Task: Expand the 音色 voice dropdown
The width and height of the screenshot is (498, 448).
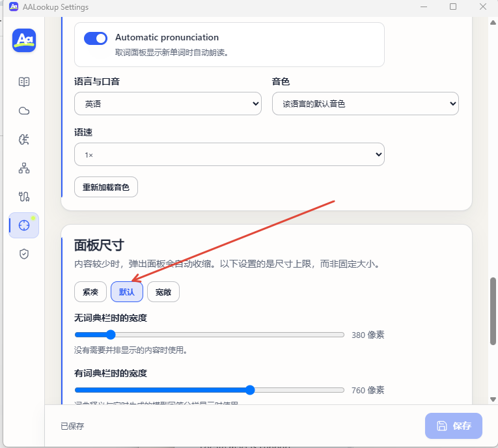Action: [x=365, y=104]
